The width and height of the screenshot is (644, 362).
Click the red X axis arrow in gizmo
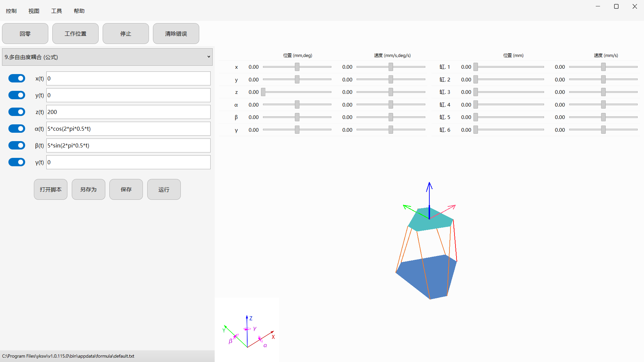pos(261,339)
